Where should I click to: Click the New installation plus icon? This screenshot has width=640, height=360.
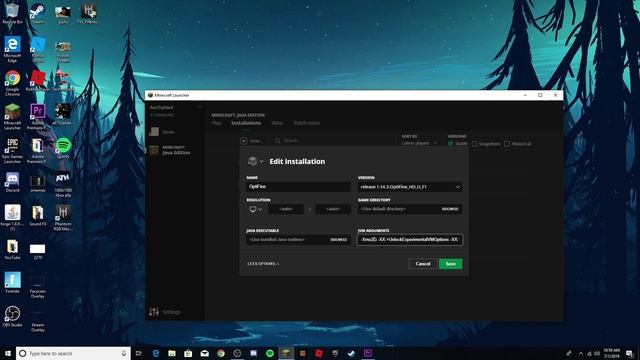click(x=244, y=141)
